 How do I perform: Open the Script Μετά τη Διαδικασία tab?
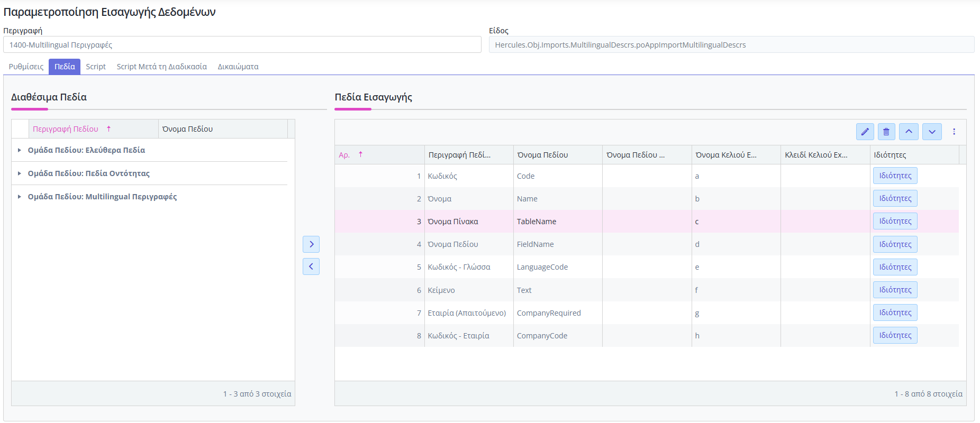161,67
